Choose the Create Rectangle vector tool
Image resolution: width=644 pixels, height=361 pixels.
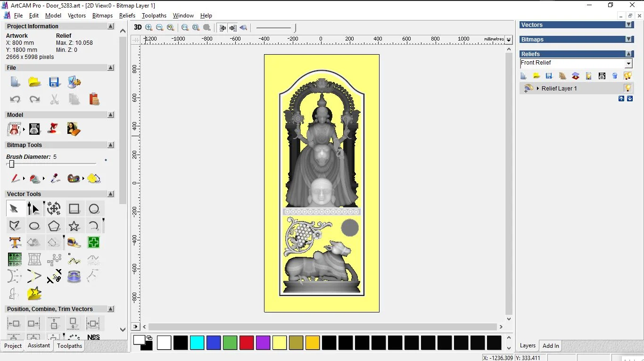click(74, 209)
